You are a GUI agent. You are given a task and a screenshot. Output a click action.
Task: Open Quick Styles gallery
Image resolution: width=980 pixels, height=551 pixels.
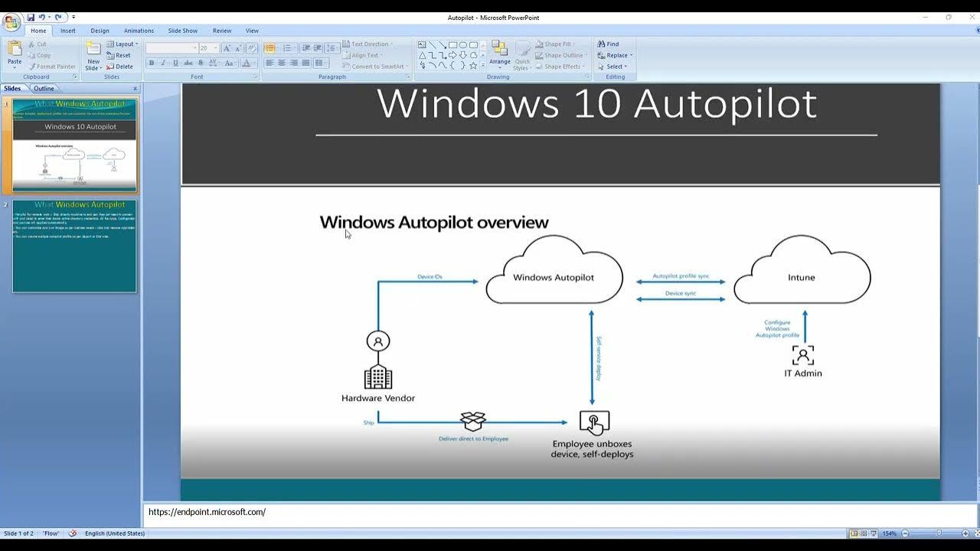522,55
